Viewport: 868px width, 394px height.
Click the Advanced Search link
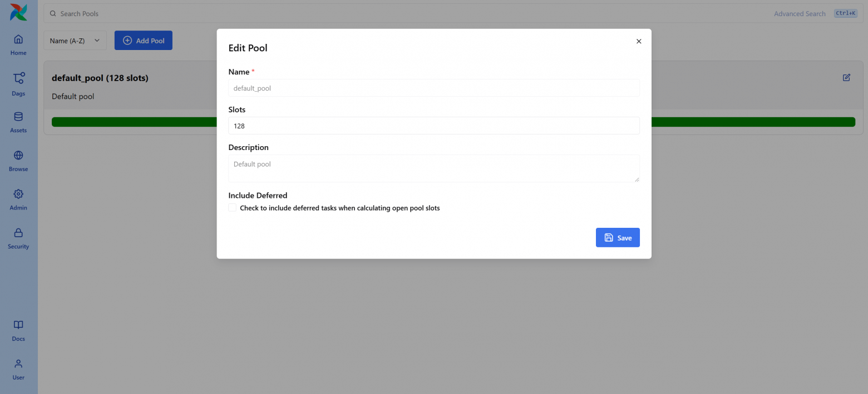(800, 14)
